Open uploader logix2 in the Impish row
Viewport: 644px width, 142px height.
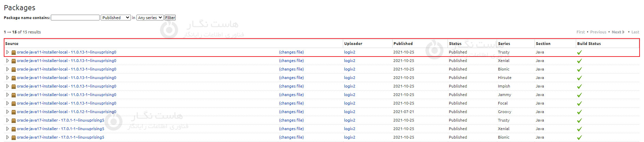pyautogui.click(x=349, y=86)
